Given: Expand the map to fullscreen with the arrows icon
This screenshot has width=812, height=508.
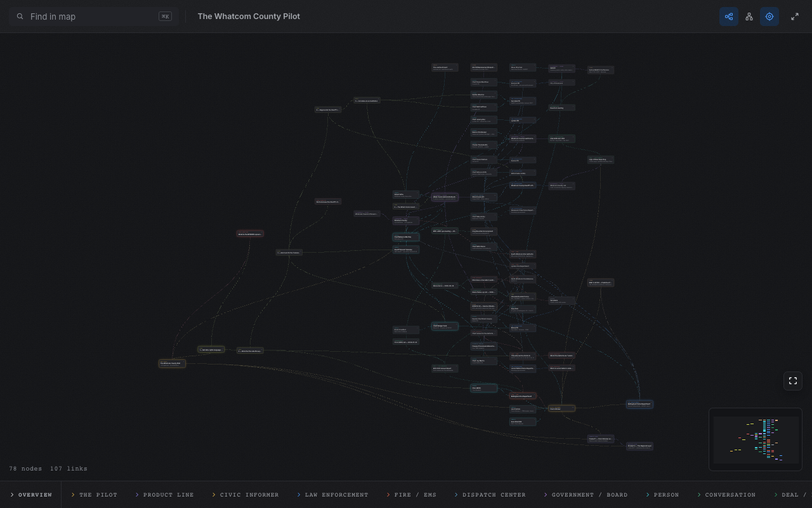Looking at the screenshot, I should [x=795, y=17].
